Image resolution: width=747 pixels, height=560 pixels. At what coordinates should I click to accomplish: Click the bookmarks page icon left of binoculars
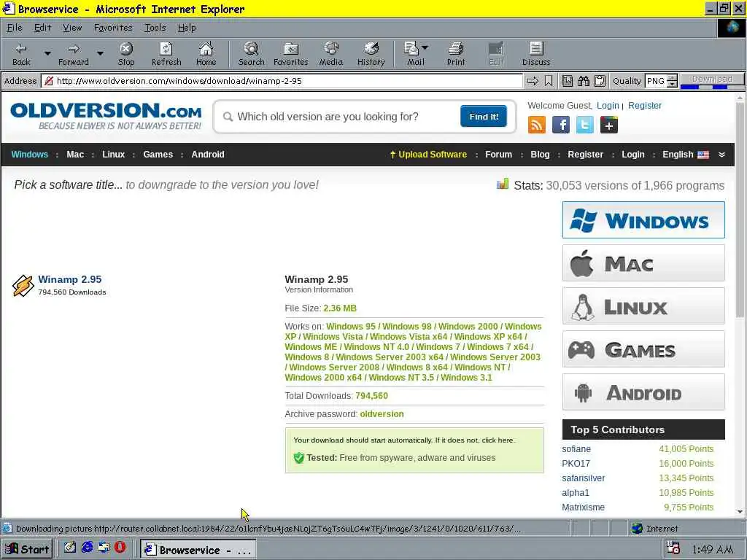point(568,81)
